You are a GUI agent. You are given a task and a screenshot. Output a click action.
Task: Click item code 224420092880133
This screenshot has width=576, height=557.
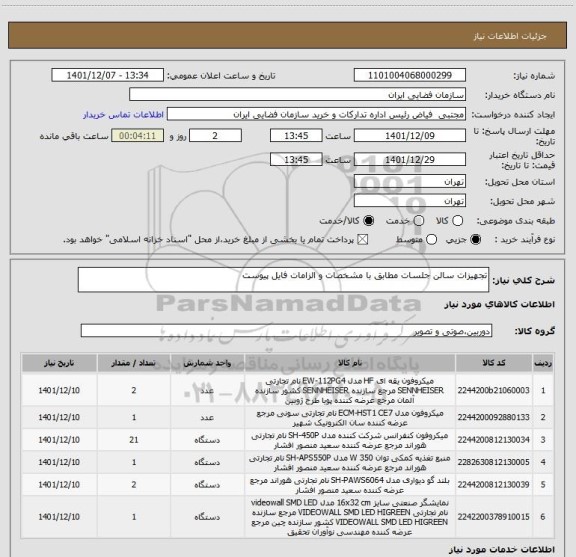click(494, 417)
